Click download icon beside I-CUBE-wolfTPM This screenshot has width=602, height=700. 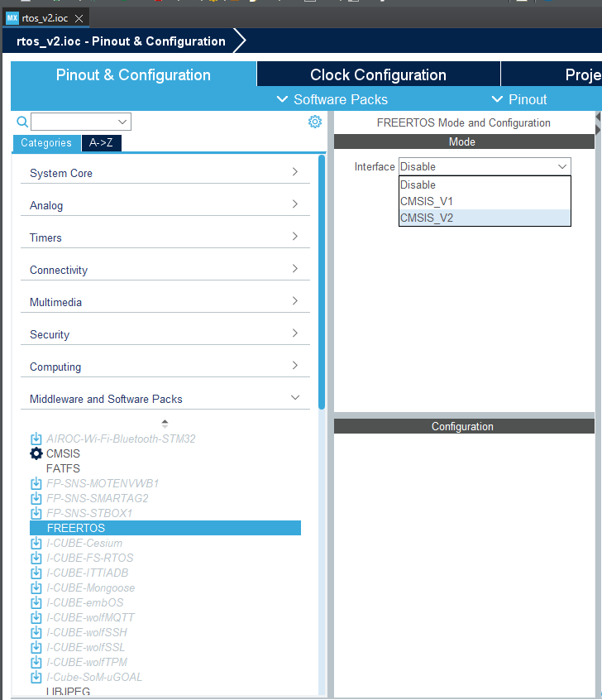coord(36,662)
